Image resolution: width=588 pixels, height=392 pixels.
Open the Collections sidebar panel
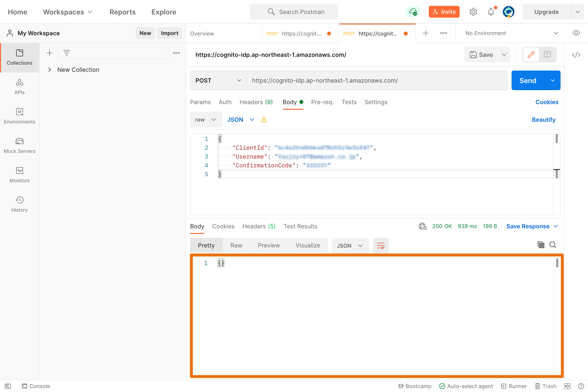(x=20, y=58)
